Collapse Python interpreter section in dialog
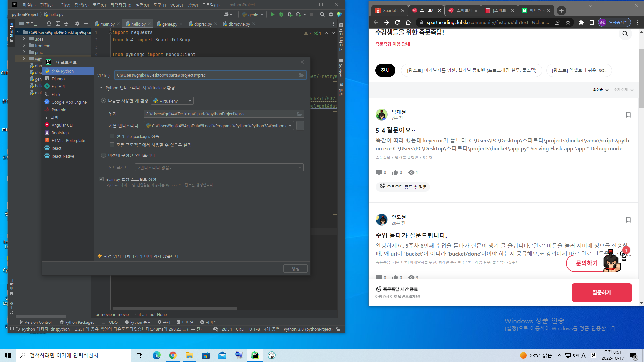 (101, 88)
